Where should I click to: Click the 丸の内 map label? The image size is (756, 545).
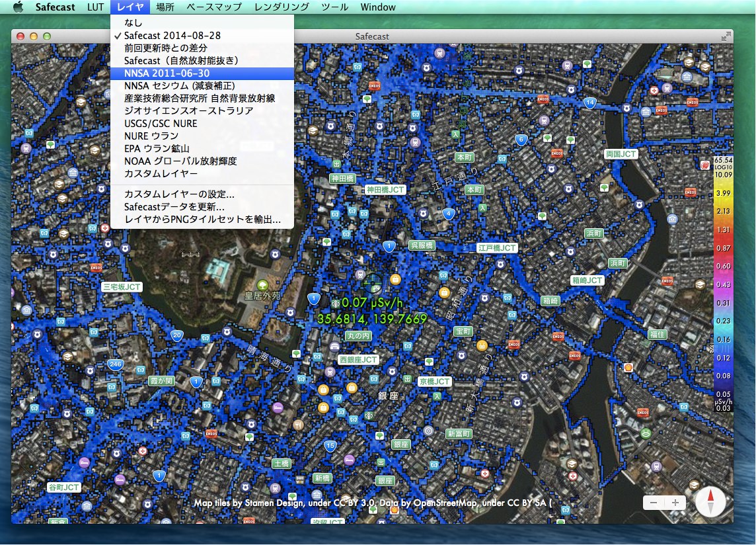click(358, 335)
